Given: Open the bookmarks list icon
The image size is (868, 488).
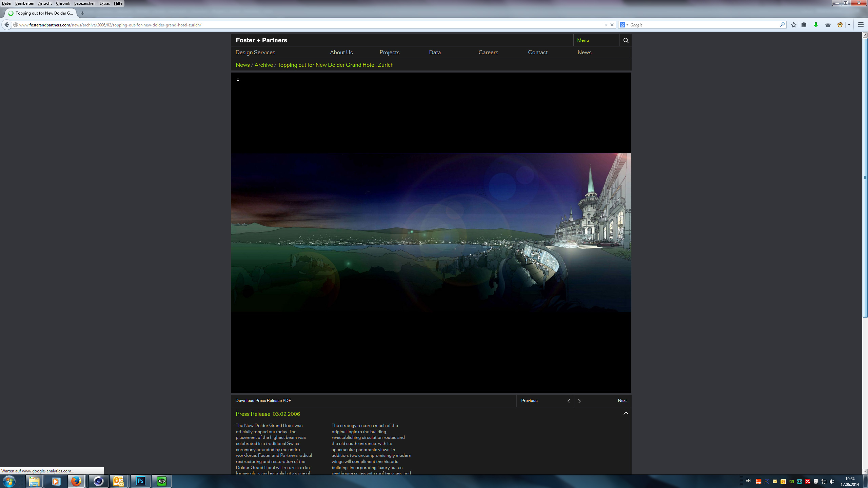Looking at the screenshot, I should [x=804, y=25].
